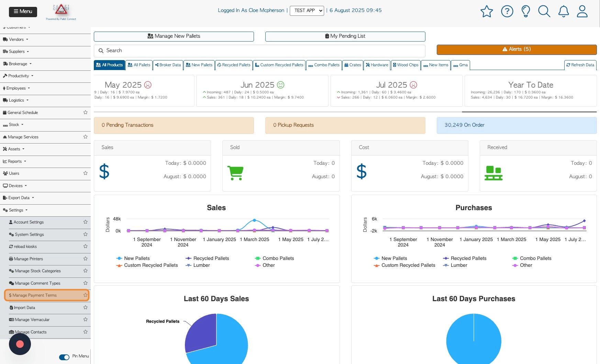Open the help question mark icon
Screen dimensions: 600x364
click(x=507, y=11)
